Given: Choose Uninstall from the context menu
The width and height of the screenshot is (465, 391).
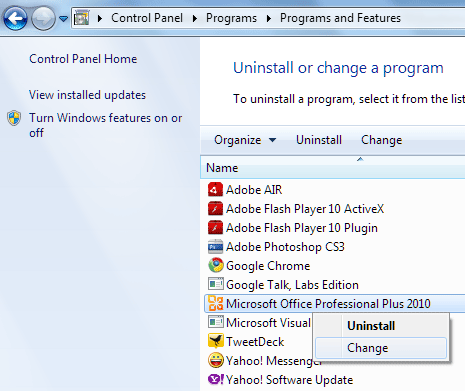Looking at the screenshot, I should tap(381, 326).
